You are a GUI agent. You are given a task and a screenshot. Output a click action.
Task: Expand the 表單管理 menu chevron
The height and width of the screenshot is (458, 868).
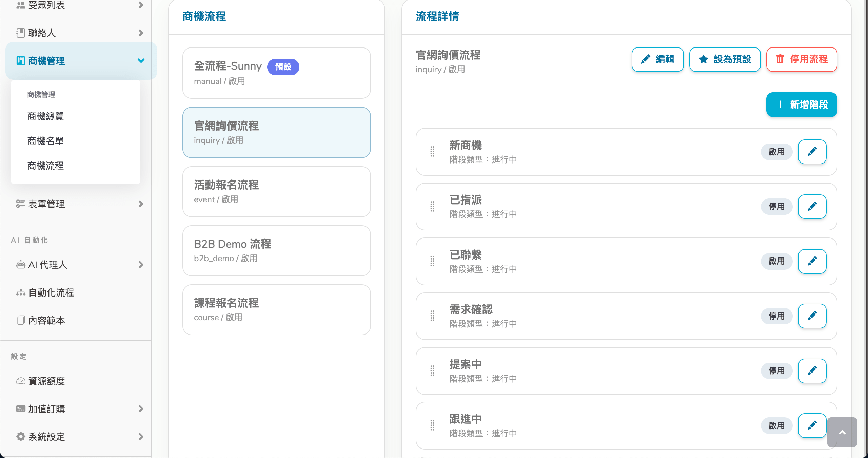(x=141, y=204)
